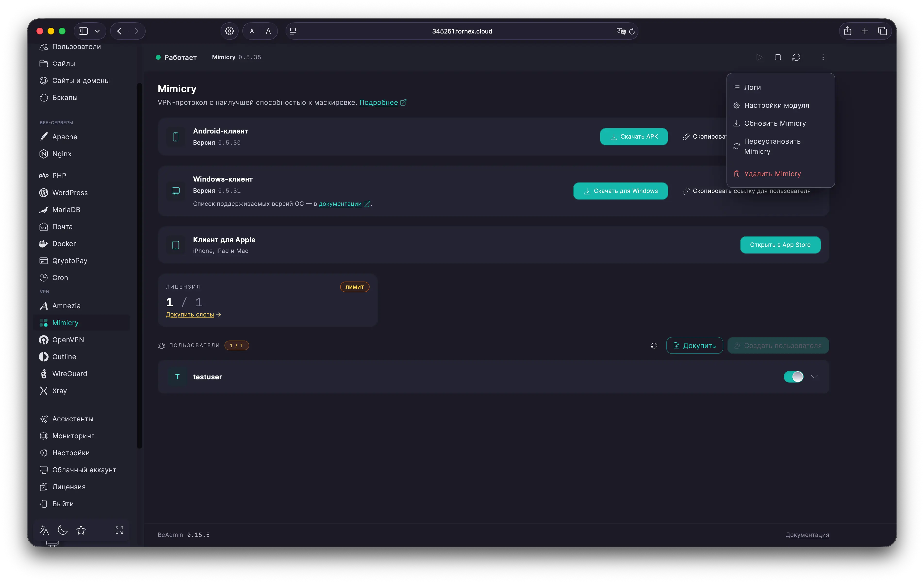Open Safari website settings gear

coord(230,31)
